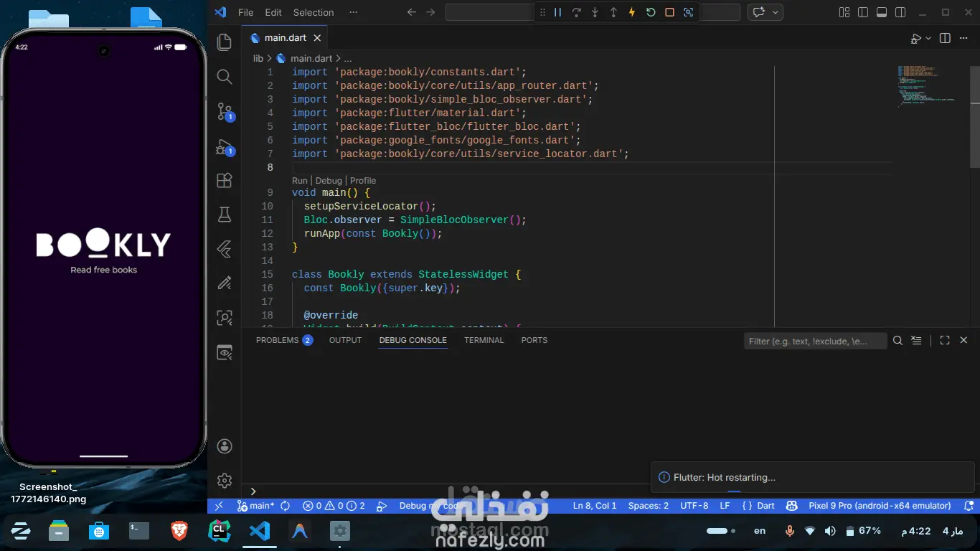Viewport: 980px width, 551px height.
Task: Click the Run code lens above main
Action: (299, 181)
